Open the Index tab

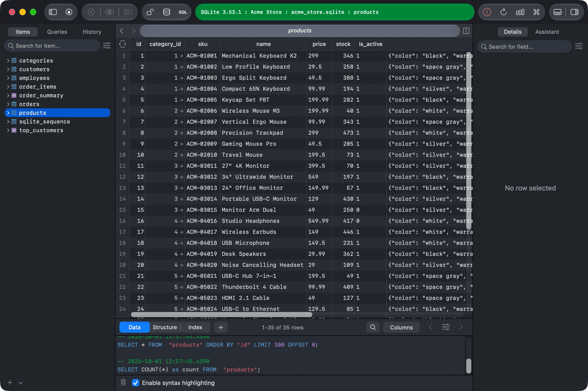(195, 327)
